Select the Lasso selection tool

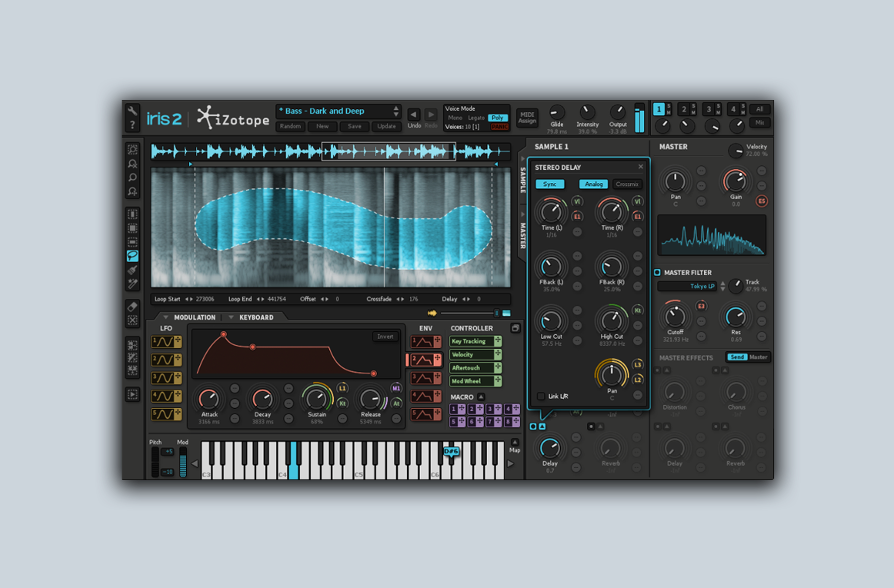[x=133, y=256]
